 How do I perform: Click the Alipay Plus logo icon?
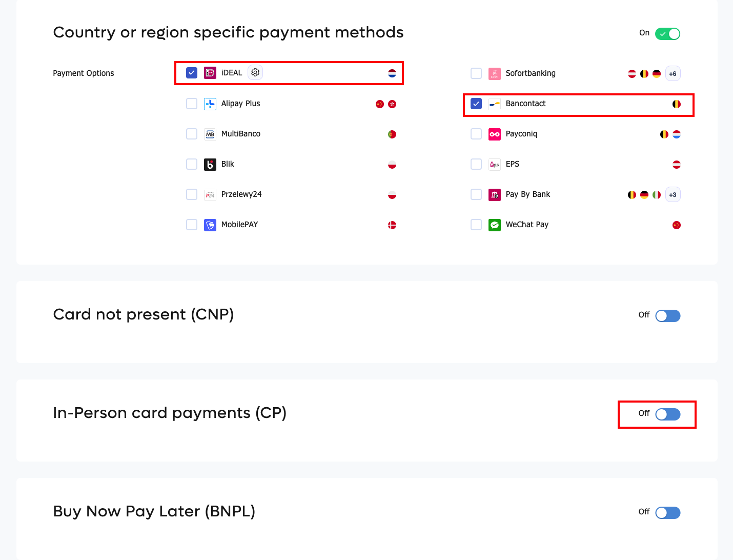[210, 104]
